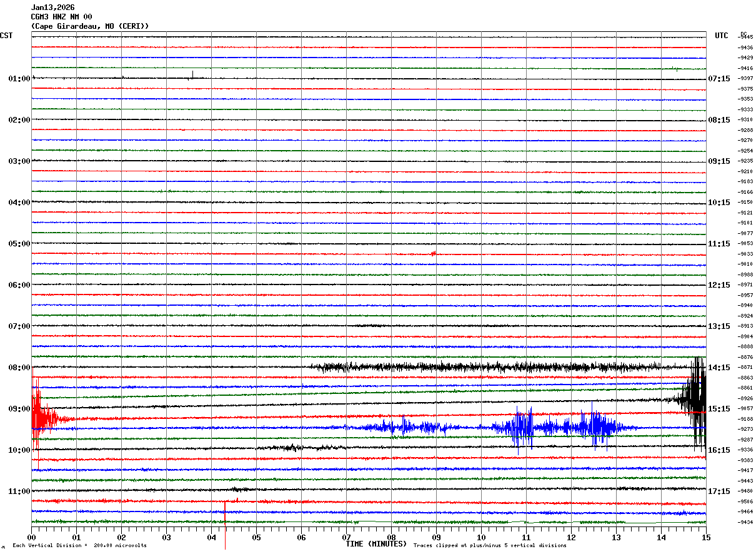
Task: Click the 17:15 UTC time label
Action: [x=719, y=491]
